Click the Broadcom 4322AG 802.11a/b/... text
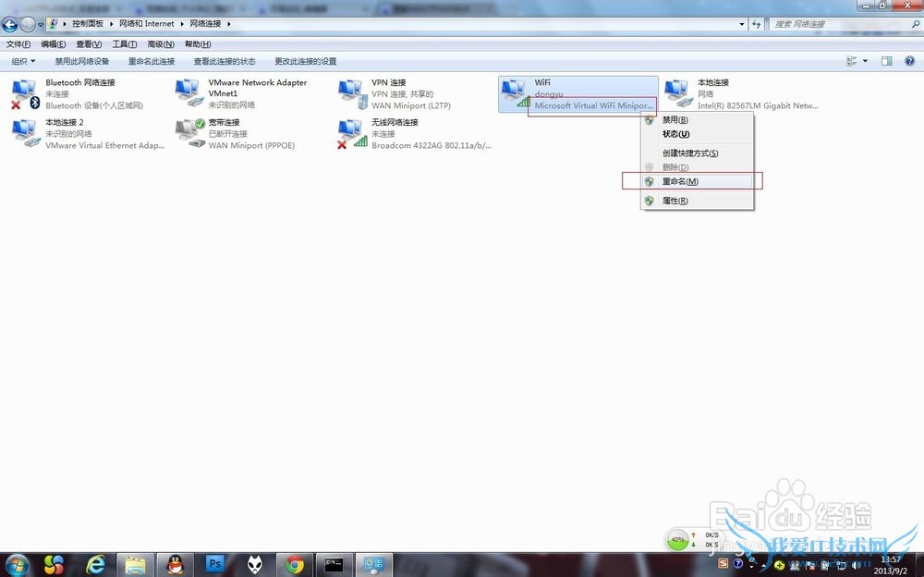 [x=431, y=145]
